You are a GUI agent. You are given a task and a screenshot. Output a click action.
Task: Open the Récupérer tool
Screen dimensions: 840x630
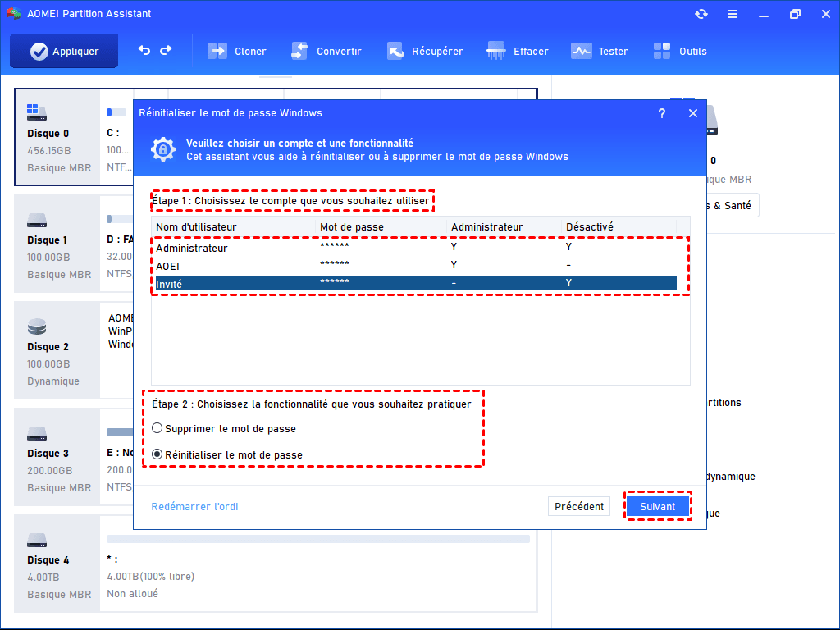[425, 51]
